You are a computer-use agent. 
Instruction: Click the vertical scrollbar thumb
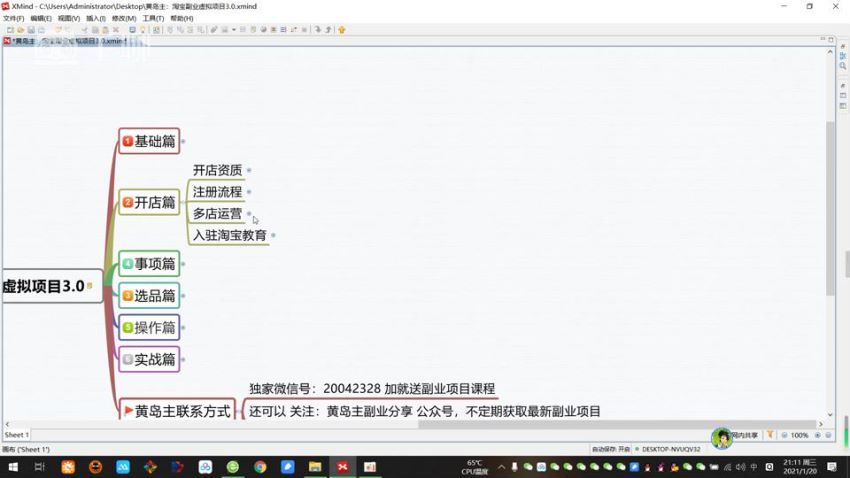[830, 209]
